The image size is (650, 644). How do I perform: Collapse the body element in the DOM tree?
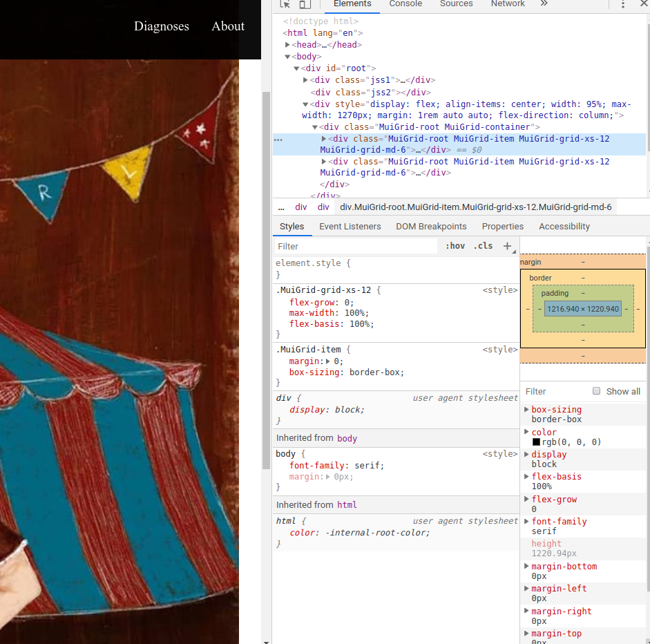tap(287, 56)
